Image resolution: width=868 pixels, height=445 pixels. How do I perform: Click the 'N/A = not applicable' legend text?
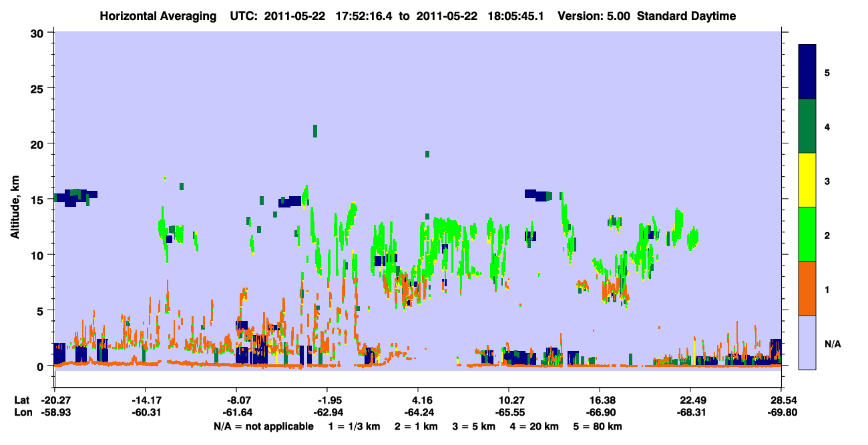[264, 426]
